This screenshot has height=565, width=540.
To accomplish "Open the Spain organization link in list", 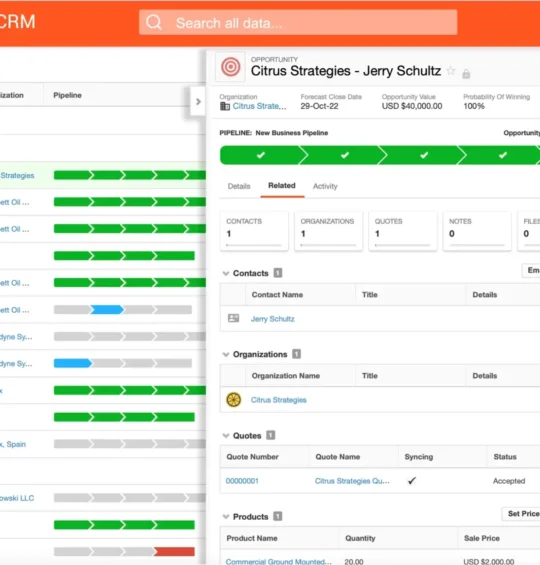I will pyautogui.click(x=13, y=444).
